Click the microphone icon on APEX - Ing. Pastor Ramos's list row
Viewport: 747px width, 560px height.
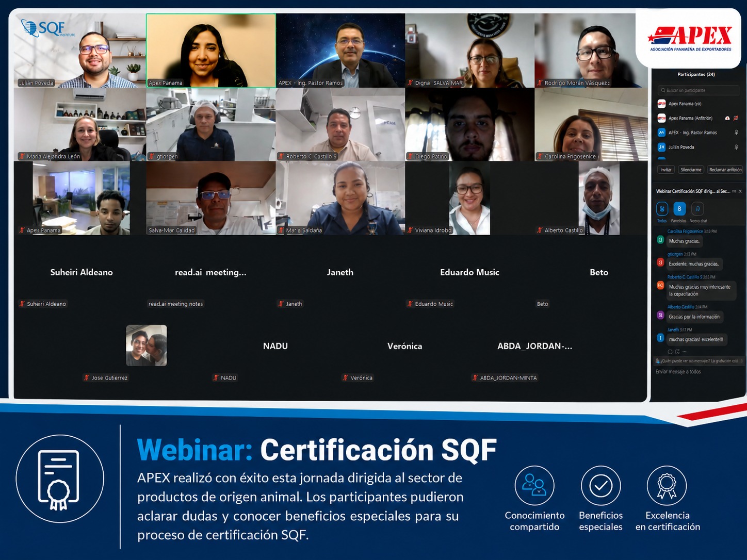(736, 133)
